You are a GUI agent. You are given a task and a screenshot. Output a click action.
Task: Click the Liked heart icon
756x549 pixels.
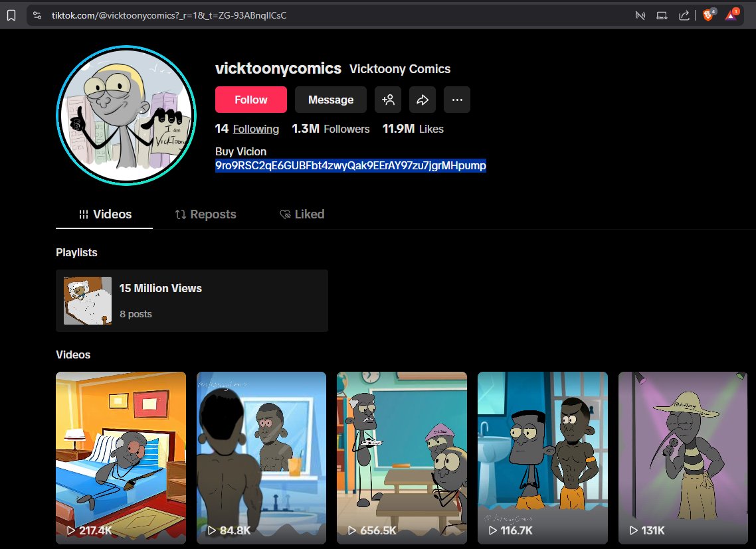pyautogui.click(x=285, y=214)
